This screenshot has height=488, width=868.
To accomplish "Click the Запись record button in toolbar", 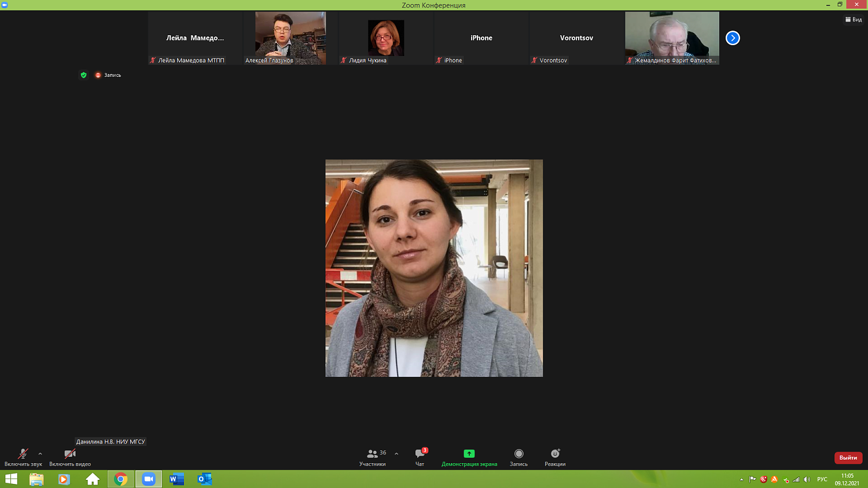I will tap(518, 457).
